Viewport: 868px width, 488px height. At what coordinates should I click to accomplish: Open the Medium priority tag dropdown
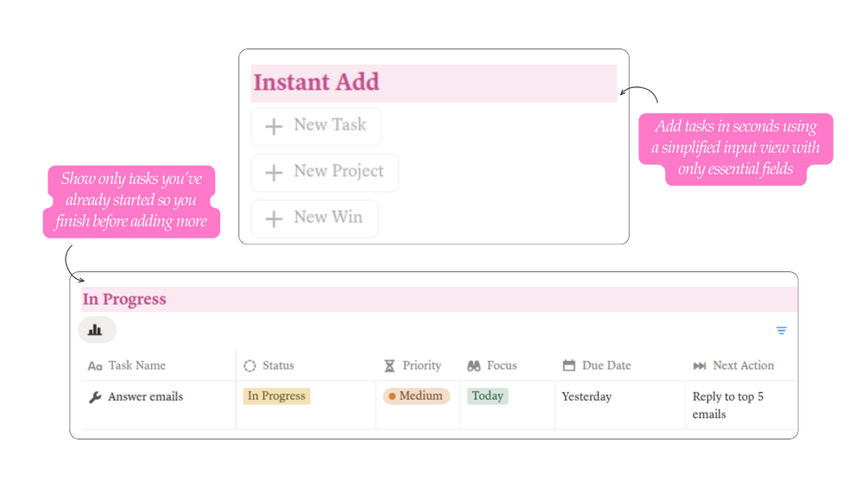[416, 396]
